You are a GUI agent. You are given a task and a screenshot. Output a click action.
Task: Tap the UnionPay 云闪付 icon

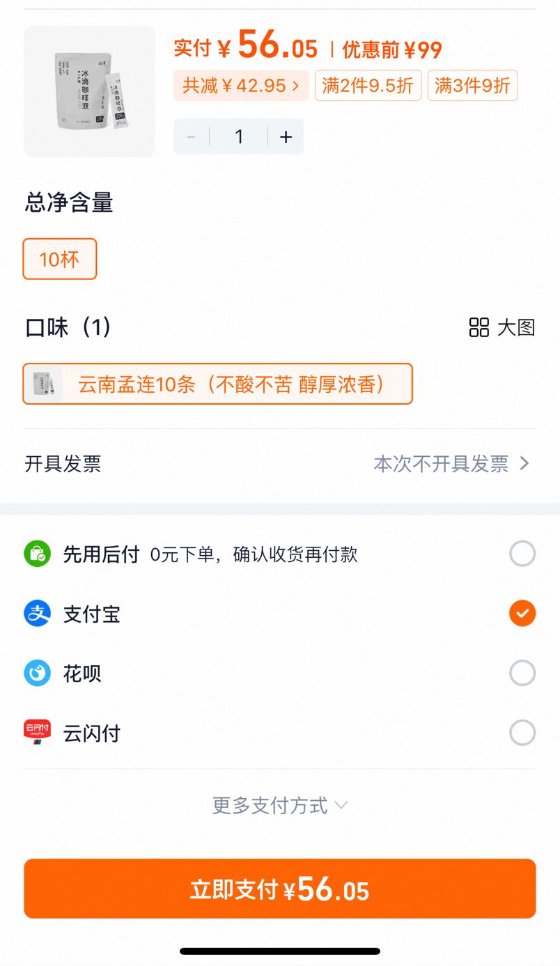(x=37, y=733)
